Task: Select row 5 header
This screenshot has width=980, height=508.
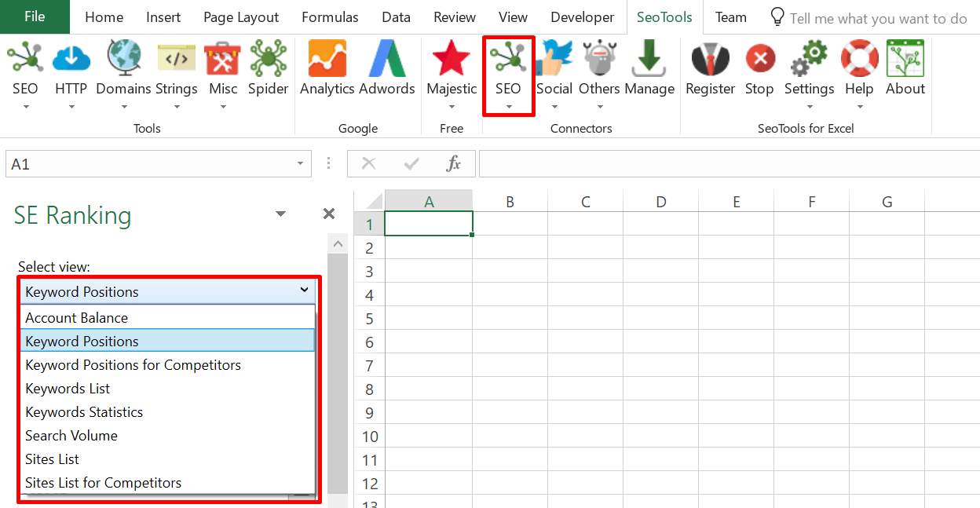Action: (369, 319)
